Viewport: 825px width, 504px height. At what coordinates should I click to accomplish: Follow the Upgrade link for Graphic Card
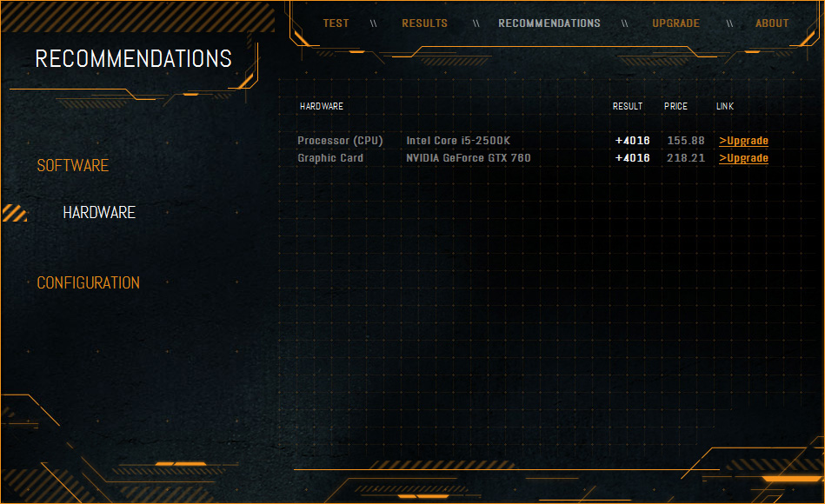743,158
